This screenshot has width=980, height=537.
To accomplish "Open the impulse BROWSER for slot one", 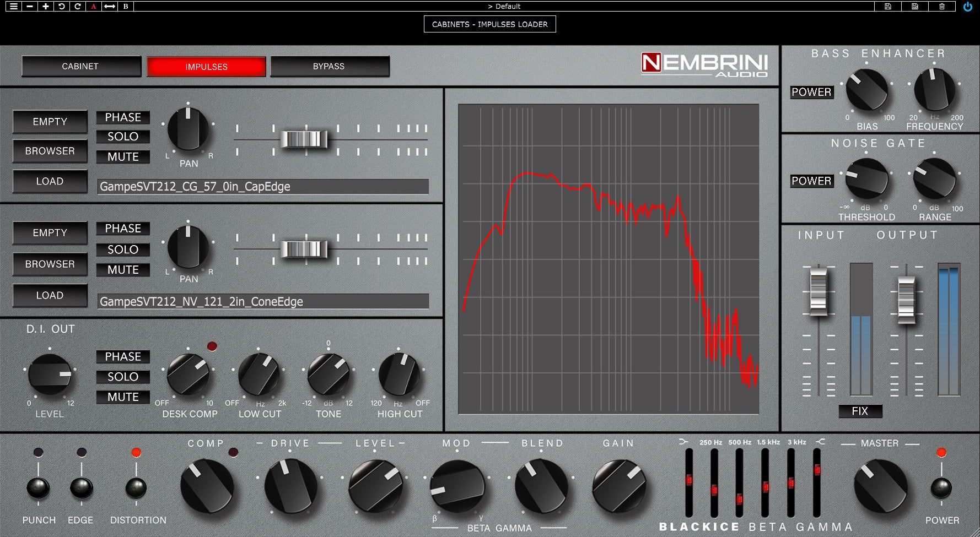I will [49, 151].
